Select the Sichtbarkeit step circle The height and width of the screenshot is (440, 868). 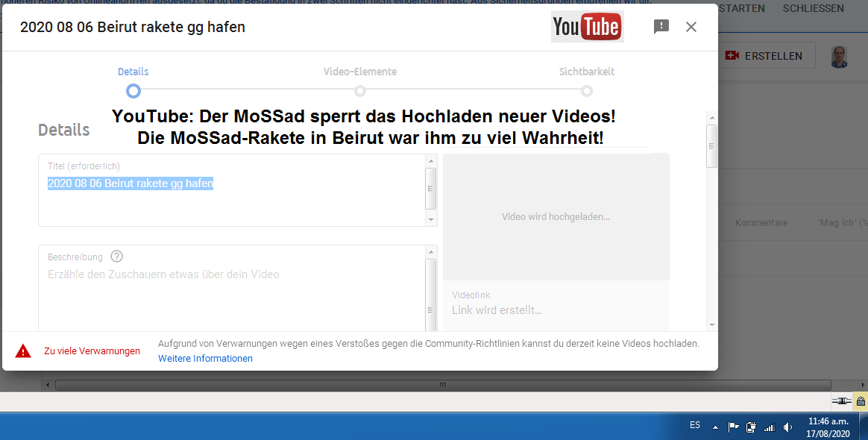pos(587,90)
